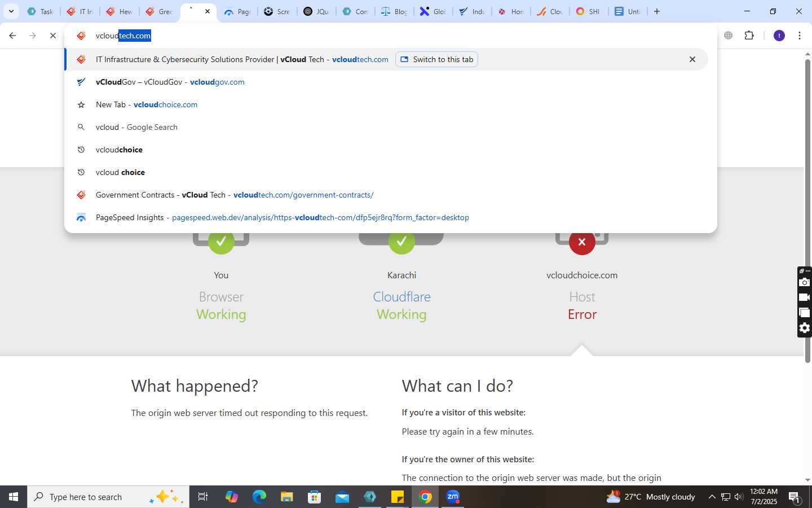Screen dimensions: 812x508
Task: Open the profile avatar menu
Action: pos(779,36)
